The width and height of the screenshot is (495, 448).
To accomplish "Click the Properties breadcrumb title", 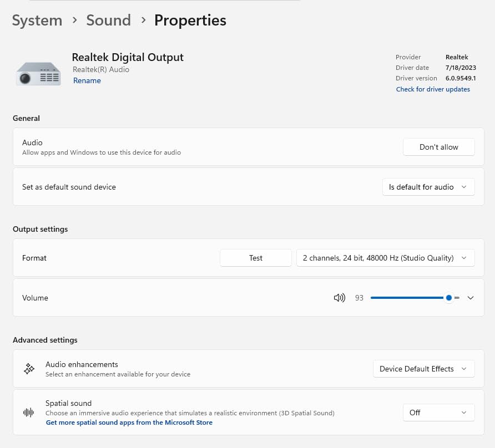I will pyautogui.click(x=190, y=21).
